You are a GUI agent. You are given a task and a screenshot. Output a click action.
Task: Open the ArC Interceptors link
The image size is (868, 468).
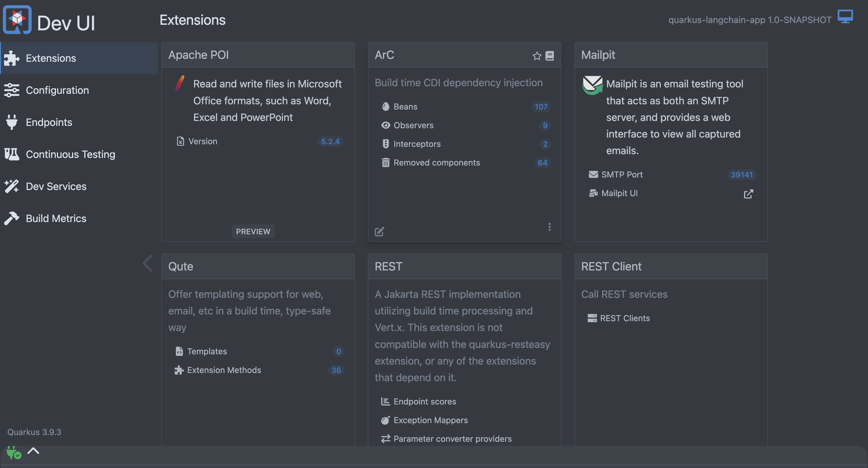[417, 144]
